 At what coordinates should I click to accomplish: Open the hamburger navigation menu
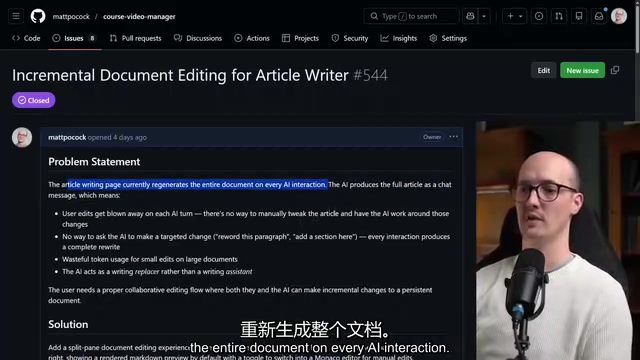(x=16, y=16)
